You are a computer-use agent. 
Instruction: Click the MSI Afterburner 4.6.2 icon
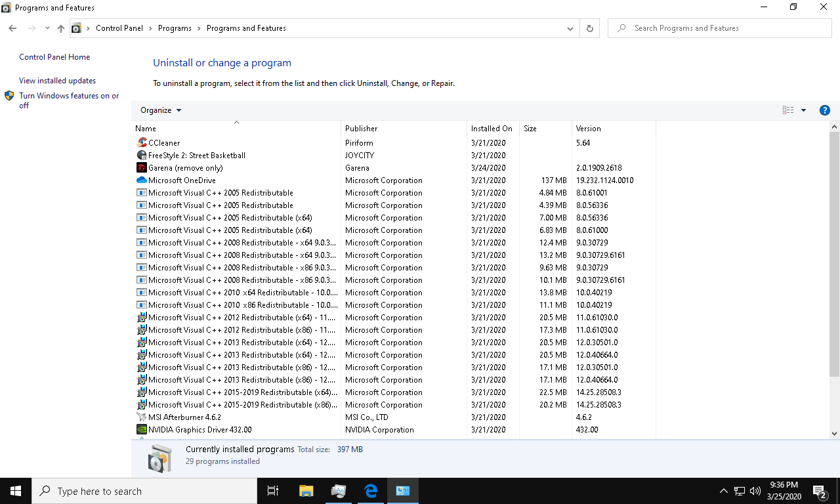[x=142, y=417]
